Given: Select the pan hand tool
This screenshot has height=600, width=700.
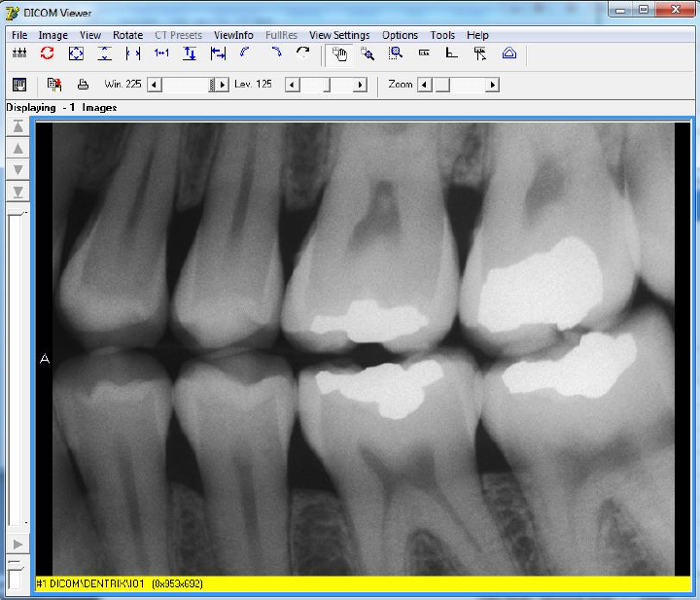Looking at the screenshot, I should (339, 54).
